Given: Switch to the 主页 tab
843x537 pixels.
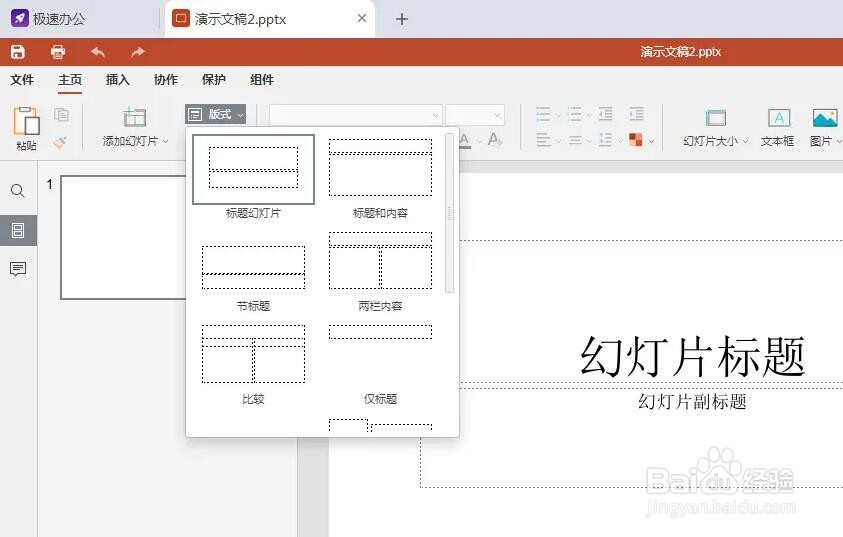Looking at the screenshot, I should click(70, 80).
